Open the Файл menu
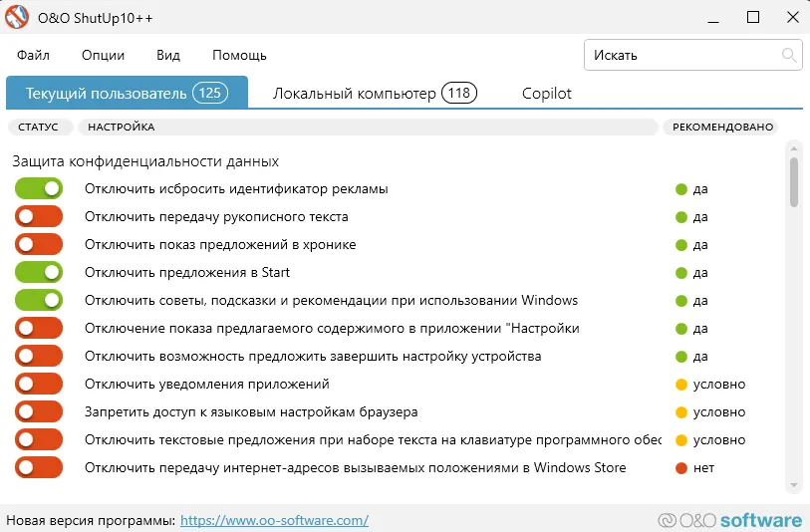Screen dimensions: 810x532 coord(33,55)
